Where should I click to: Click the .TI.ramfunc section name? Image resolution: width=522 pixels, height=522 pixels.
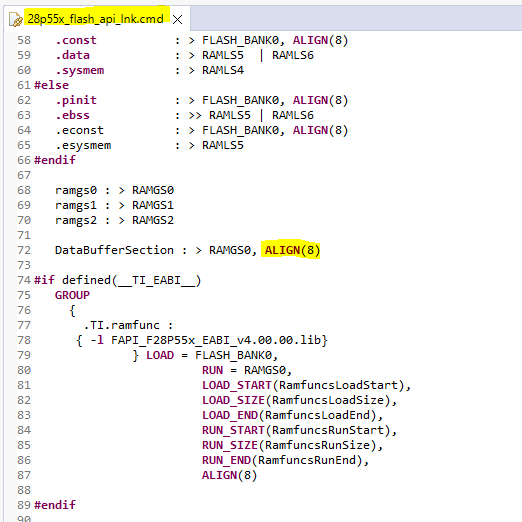(121, 325)
